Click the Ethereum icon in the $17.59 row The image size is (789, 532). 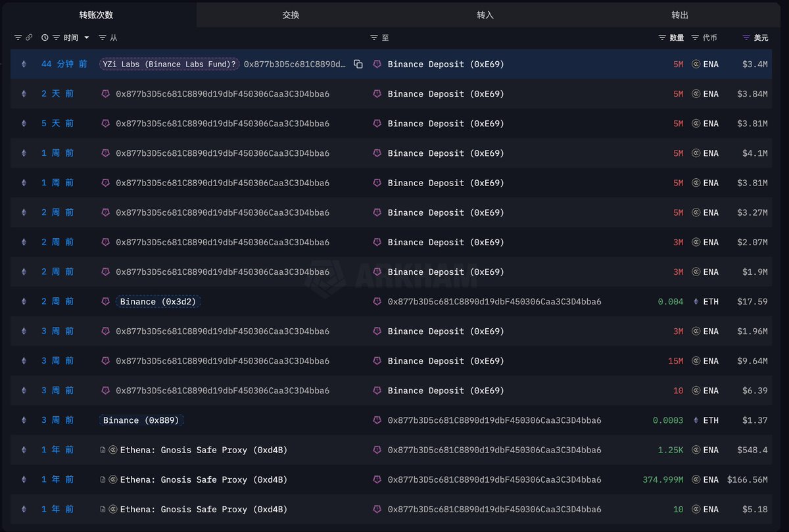tap(24, 301)
